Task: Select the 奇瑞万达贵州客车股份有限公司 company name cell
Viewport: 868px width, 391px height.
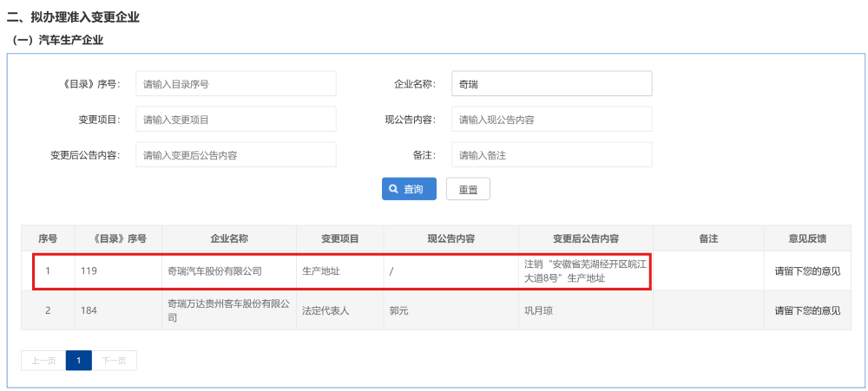Action: (229, 311)
